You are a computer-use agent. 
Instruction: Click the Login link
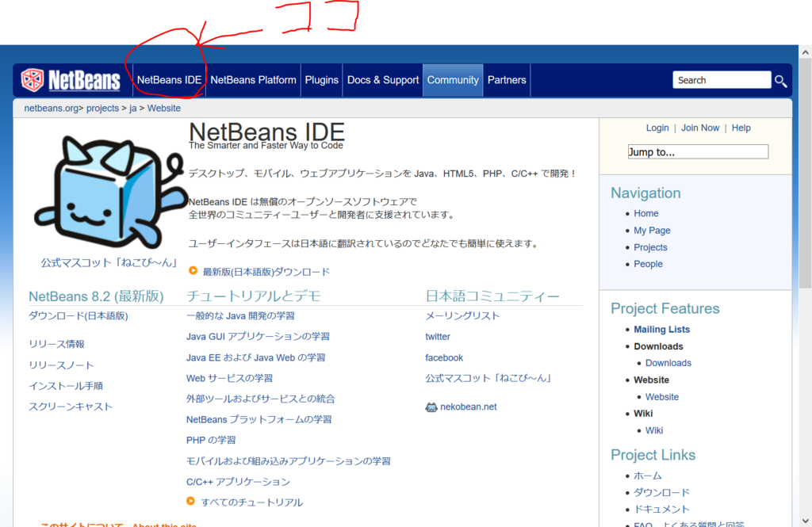point(657,128)
